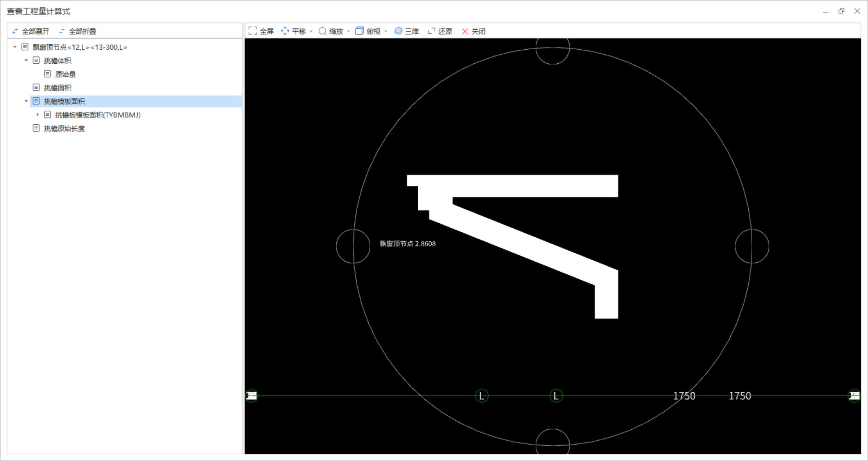Click the 还原 restore view icon
The height and width of the screenshot is (461, 868).
click(432, 31)
